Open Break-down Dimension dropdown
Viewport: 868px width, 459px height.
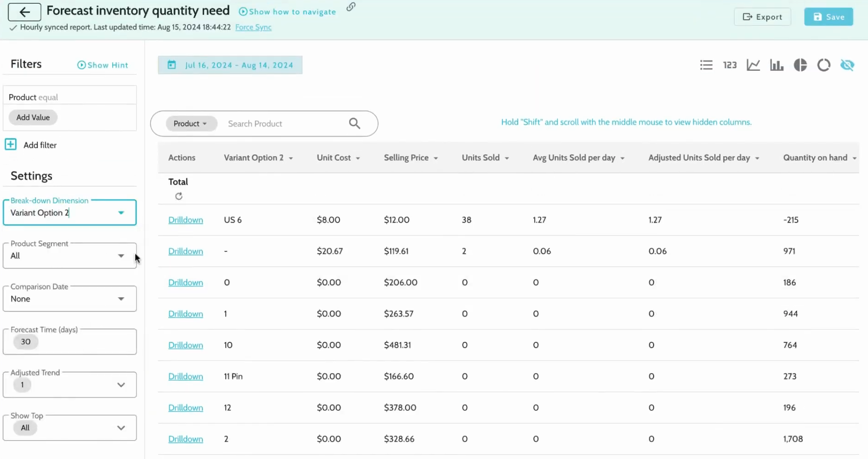[x=70, y=212]
